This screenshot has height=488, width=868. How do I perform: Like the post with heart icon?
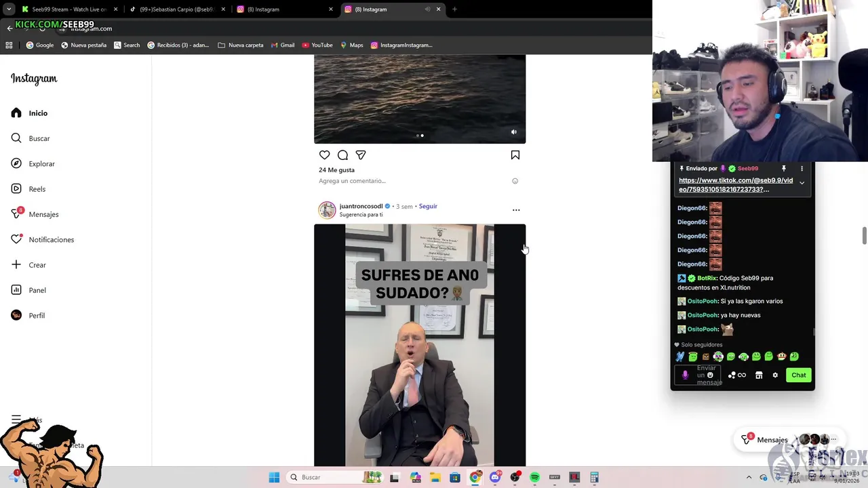coord(325,155)
